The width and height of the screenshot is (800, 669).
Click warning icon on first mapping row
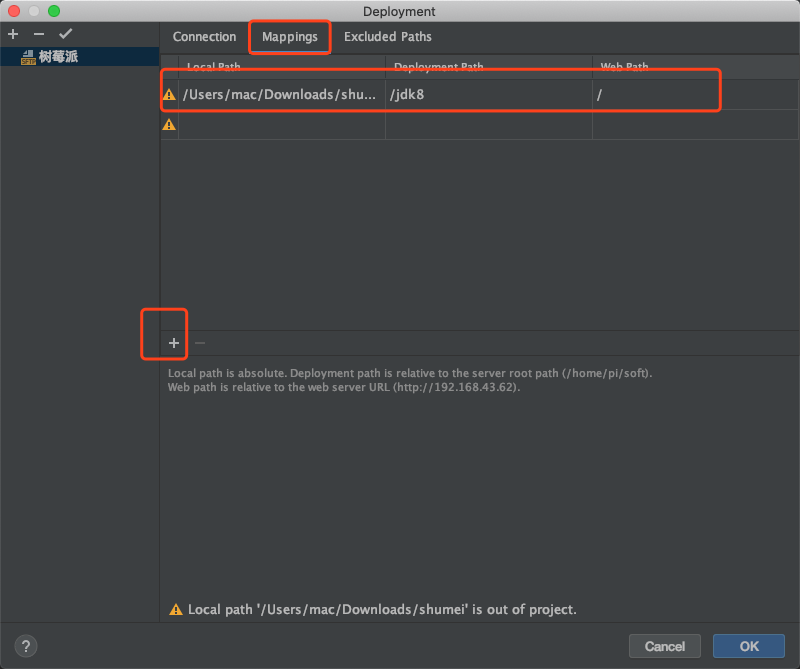pyautogui.click(x=169, y=94)
